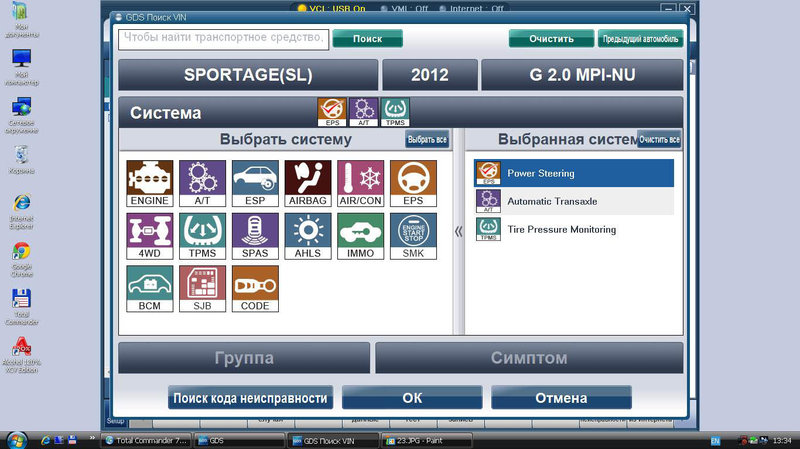Image resolution: width=800 pixels, height=449 pixels.
Task: Click Поиск кода неисправности button
Action: coord(251,397)
